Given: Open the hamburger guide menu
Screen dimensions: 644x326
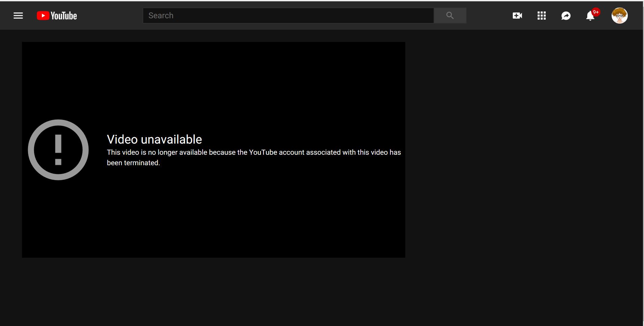Looking at the screenshot, I should tap(18, 16).
